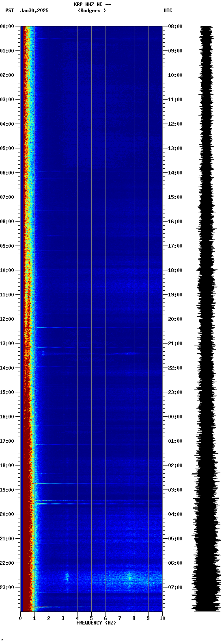Viewport: 224px width, 644px height.
Task: Click the 'FREQUENCY (HZ)' axis title
Action: [96, 623]
